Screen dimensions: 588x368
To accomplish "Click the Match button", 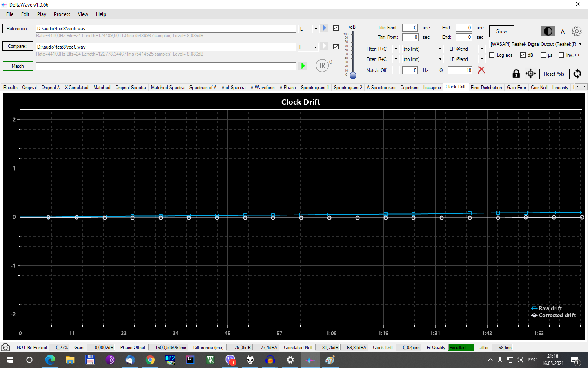I will click(x=18, y=66).
